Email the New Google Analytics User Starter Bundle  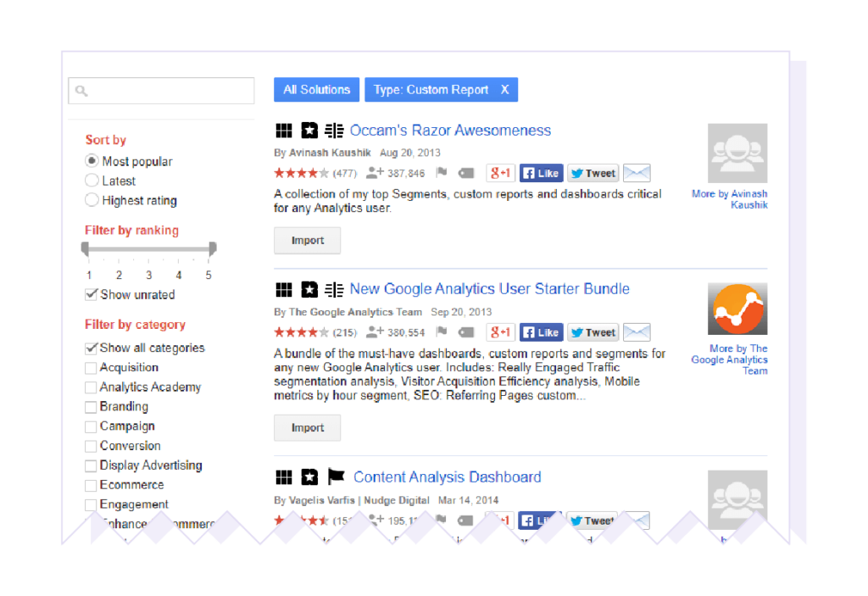[637, 332]
